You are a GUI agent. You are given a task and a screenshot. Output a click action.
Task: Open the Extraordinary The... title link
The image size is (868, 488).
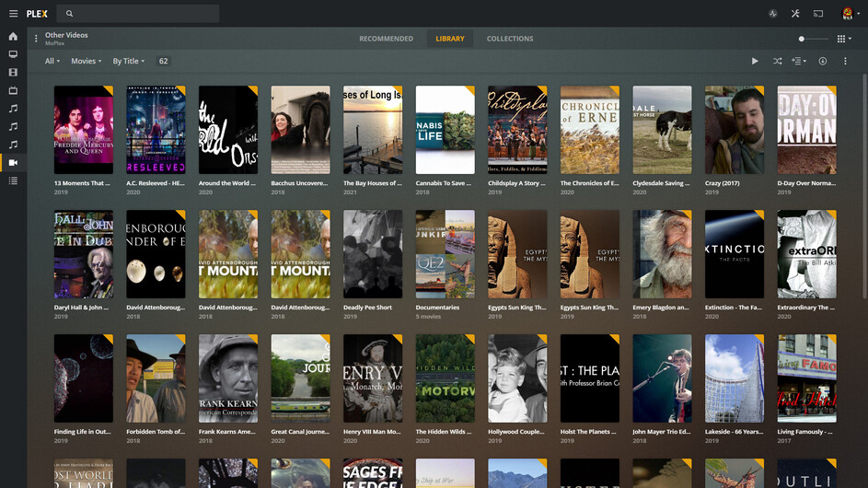click(805, 308)
